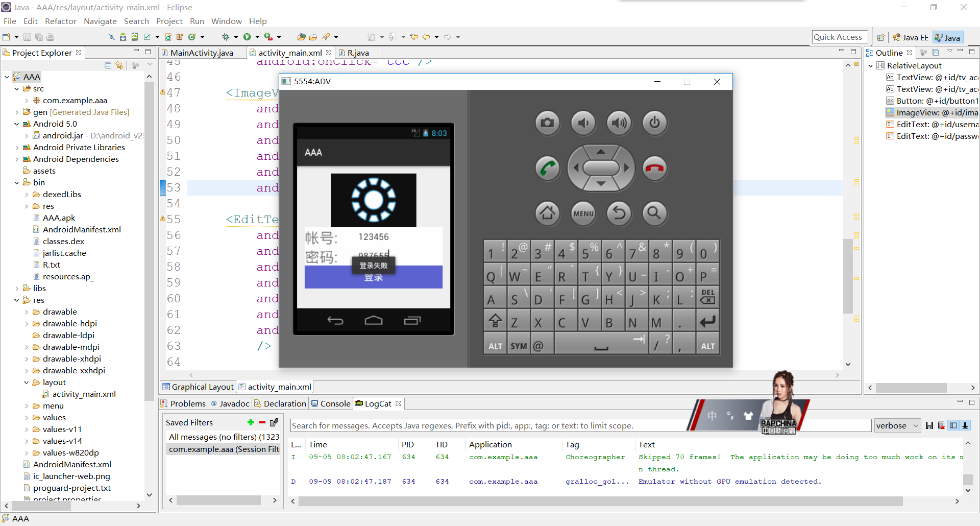Click the emulator hardware back button

[619, 213]
